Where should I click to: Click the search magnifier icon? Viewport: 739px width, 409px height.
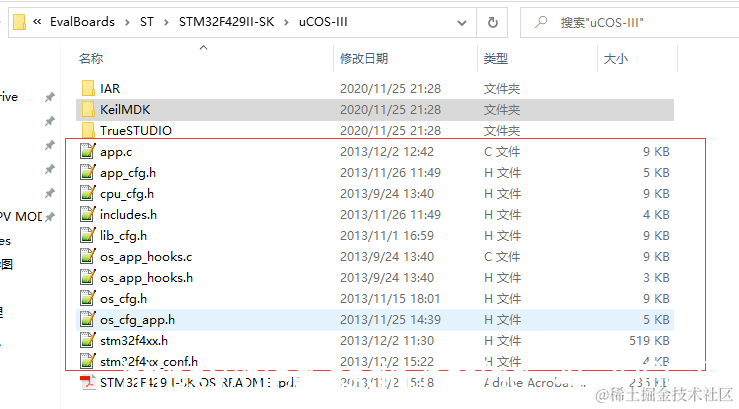(x=541, y=22)
